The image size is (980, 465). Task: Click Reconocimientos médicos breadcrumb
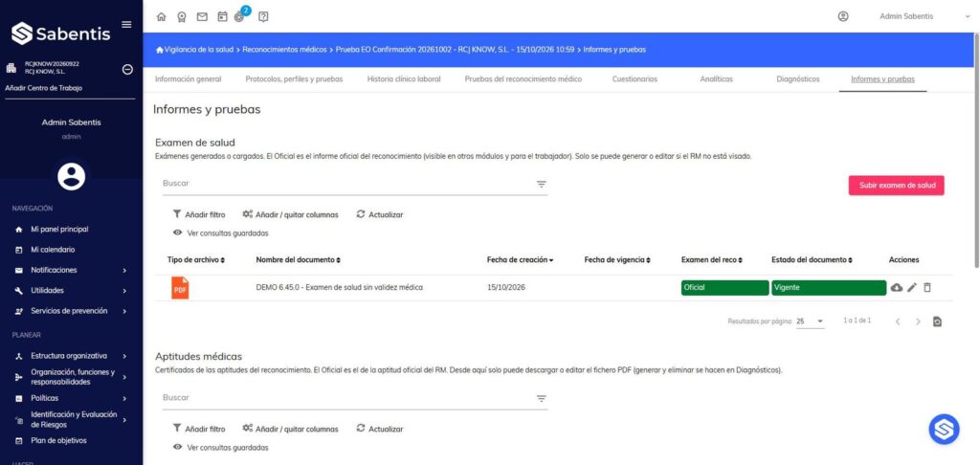(284, 50)
